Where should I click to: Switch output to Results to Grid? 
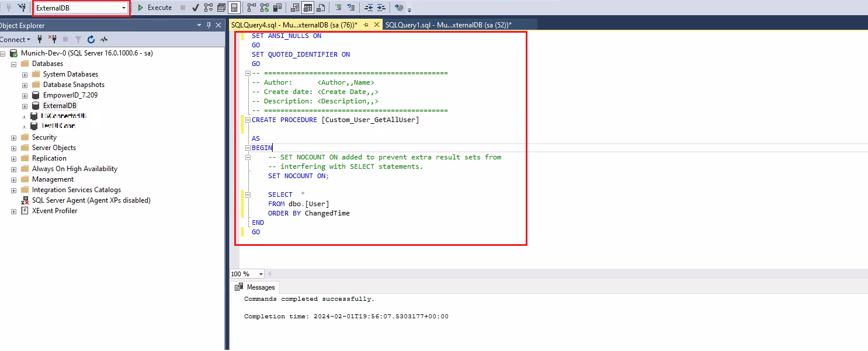click(x=307, y=8)
